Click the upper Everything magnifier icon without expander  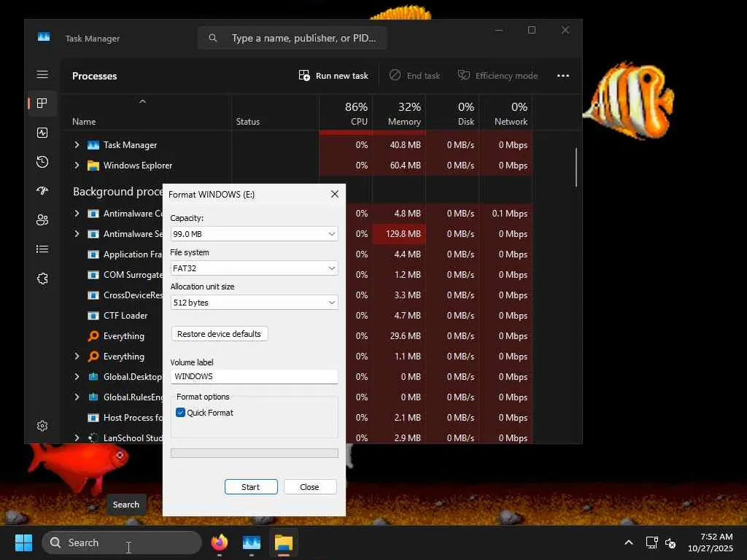click(x=93, y=336)
